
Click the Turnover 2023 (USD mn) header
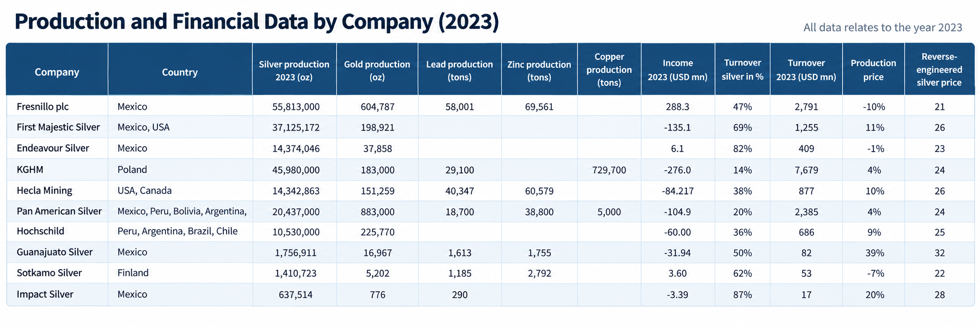click(x=806, y=70)
